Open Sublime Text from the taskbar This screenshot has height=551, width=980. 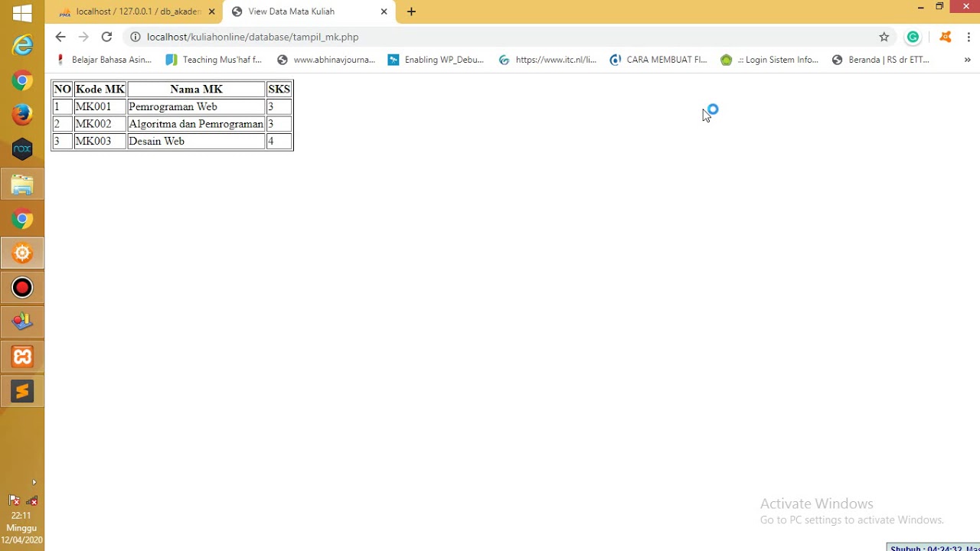(x=22, y=391)
